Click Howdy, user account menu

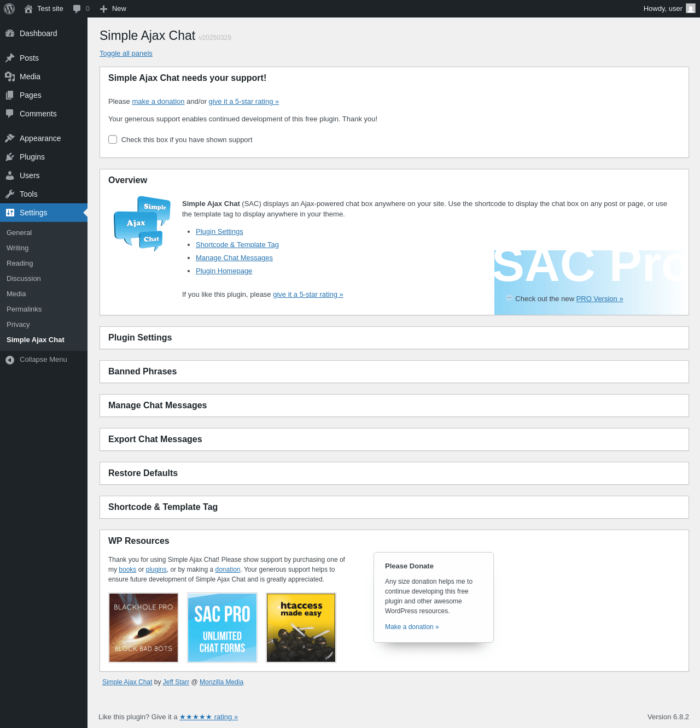click(669, 9)
